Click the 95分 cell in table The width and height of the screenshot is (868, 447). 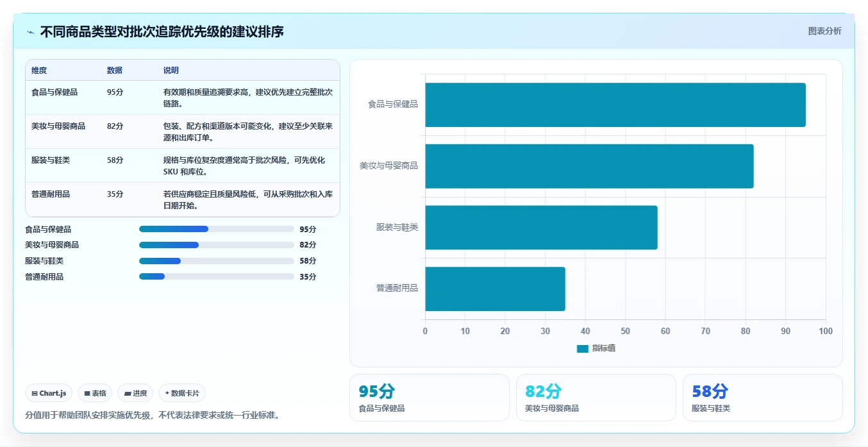tap(115, 92)
